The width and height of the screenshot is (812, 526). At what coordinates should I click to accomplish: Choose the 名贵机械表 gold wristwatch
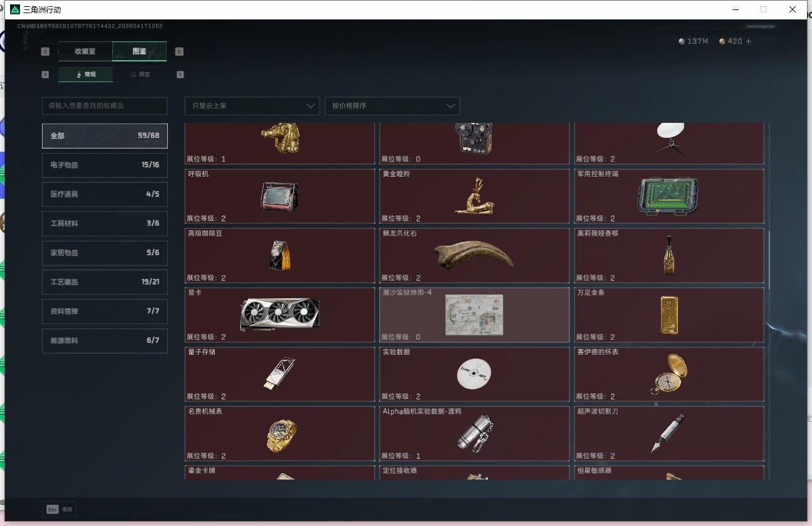[x=279, y=434]
